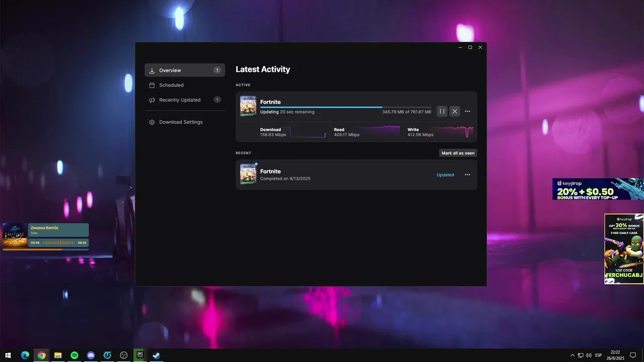Image resolution: width=644 pixels, height=362 pixels.
Task: Click the Recently Updated count badge
Action: [x=217, y=100]
